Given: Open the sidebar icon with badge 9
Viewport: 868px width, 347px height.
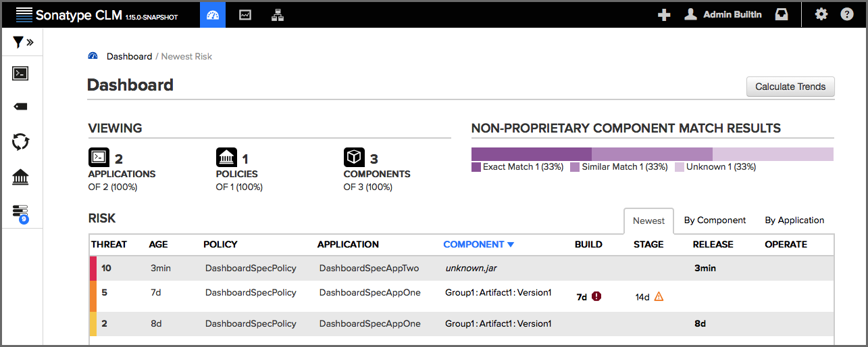Looking at the screenshot, I should (21, 214).
